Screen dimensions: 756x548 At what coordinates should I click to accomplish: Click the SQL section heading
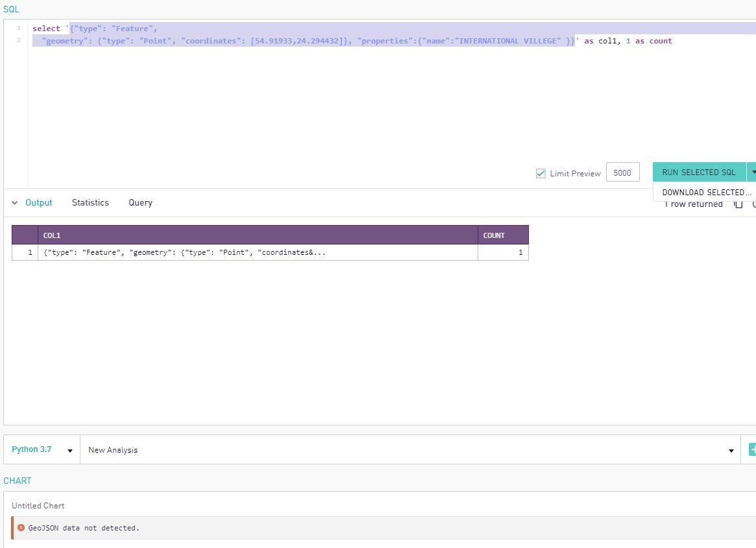(12, 9)
